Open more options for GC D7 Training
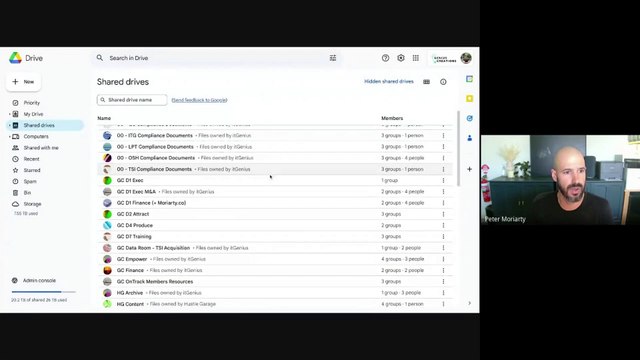The image size is (640, 360). pyautogui.click(x=443, y=236)
